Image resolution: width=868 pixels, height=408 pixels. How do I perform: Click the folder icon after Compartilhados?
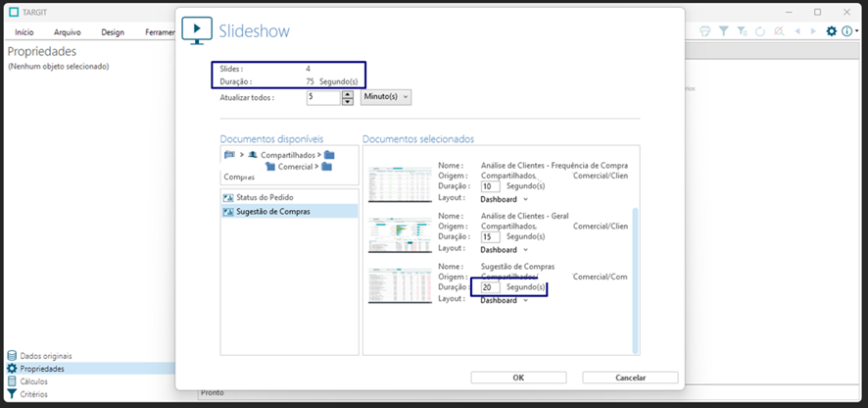329,155
